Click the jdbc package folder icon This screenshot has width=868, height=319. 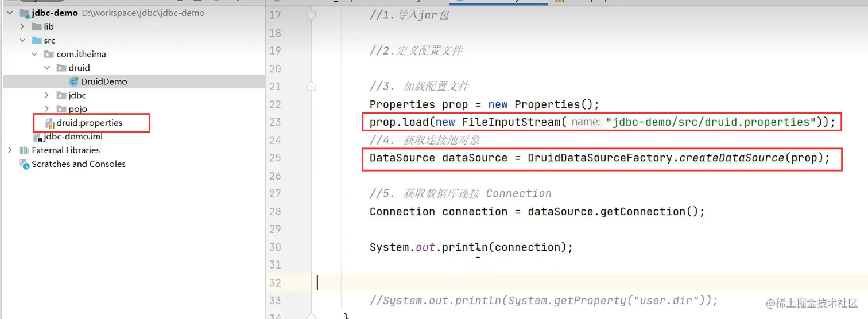coord(62,95)
